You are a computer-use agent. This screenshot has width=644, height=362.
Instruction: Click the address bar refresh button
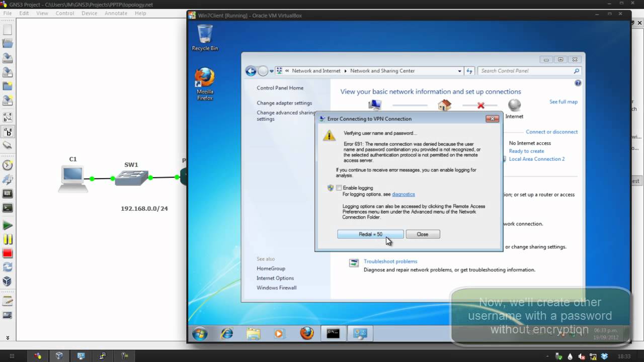coord(469,71)
